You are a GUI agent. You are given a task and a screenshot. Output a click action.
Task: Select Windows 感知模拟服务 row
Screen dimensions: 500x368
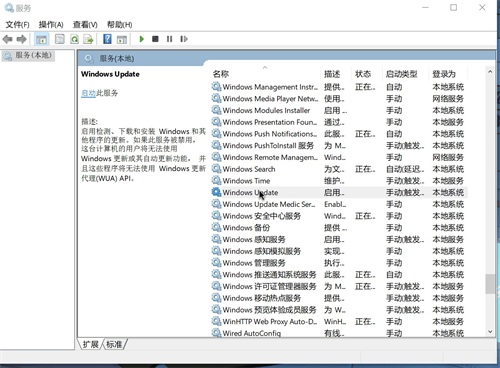[x=338, y=251]
